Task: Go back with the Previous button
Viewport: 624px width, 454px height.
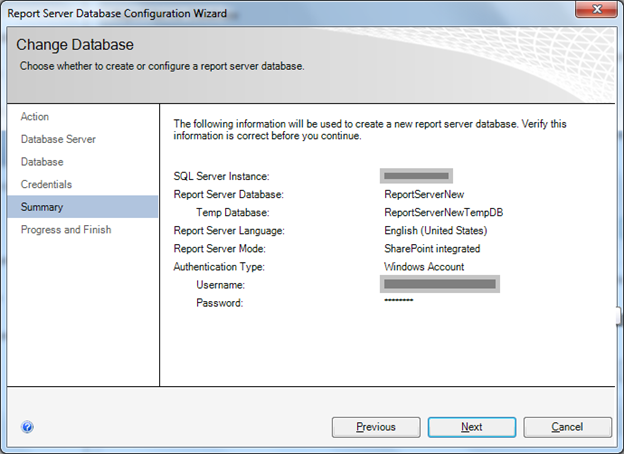Action: pyautogui.click(x=376, y=427)
